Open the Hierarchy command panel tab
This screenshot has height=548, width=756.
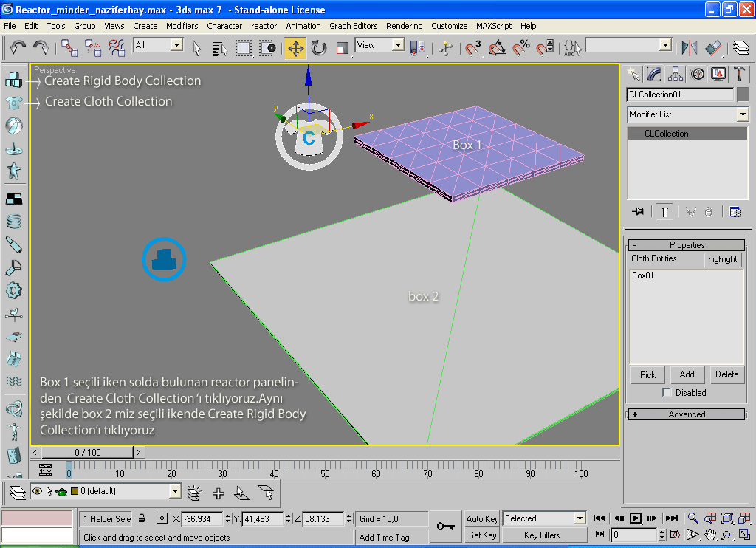pos(675,74)
